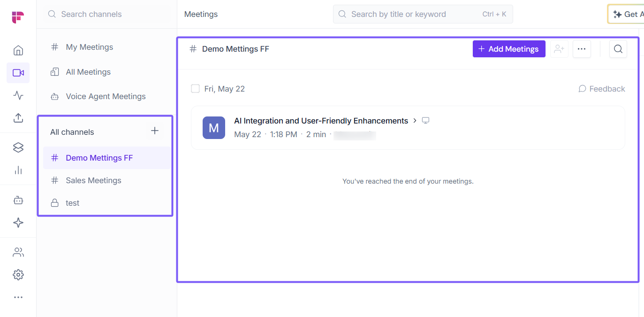The width and height of the screenshot is (644, 317).
Task: Click the monitor icon after the meeting title
Action: [425, 121]
